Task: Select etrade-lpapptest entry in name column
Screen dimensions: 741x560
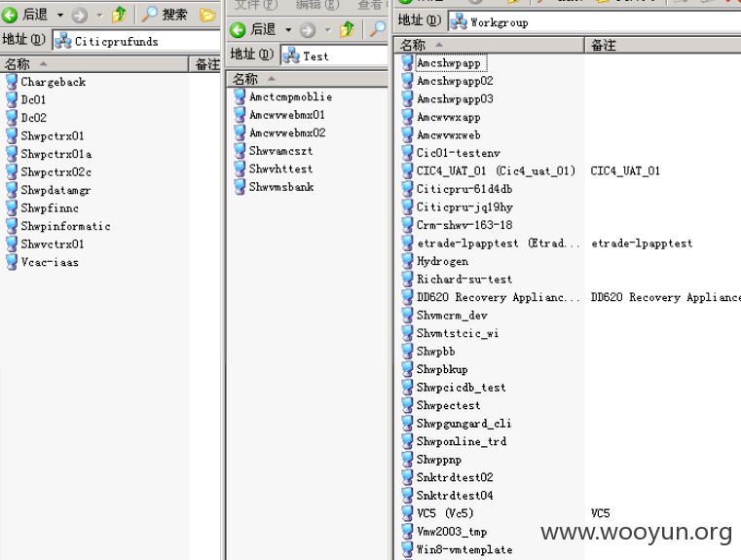Action: click(499, 243)
